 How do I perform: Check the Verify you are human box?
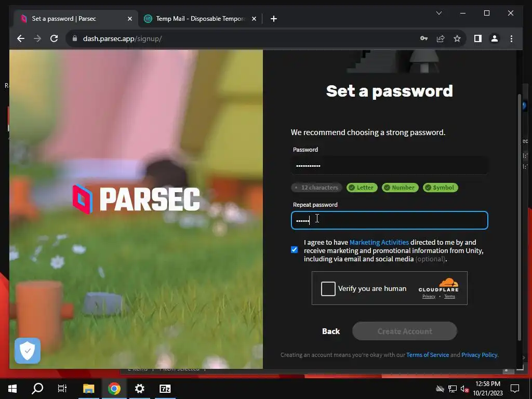[x=328, y=289]
